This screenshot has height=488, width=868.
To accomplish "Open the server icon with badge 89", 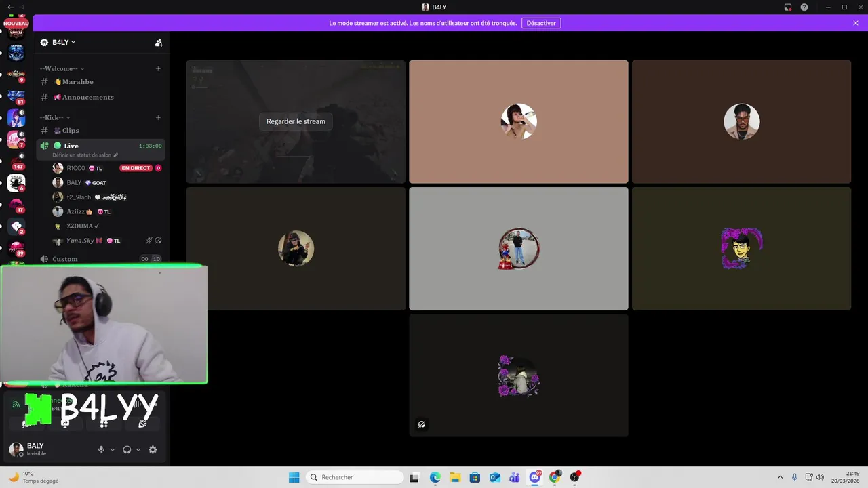I will [16, 248].
